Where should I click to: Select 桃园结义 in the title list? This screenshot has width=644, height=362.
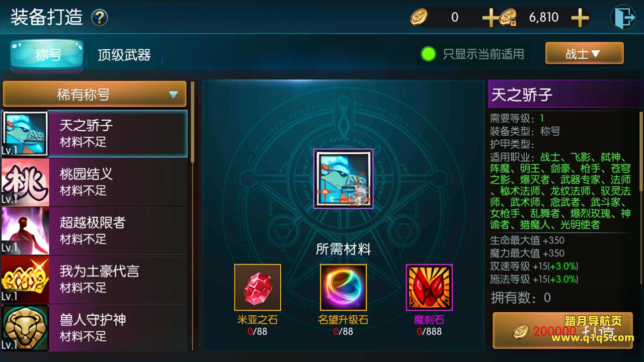pos(94,182)
